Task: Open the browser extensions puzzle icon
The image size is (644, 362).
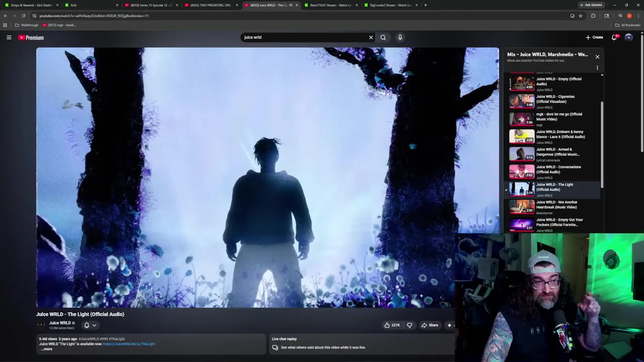Action: 593,16
